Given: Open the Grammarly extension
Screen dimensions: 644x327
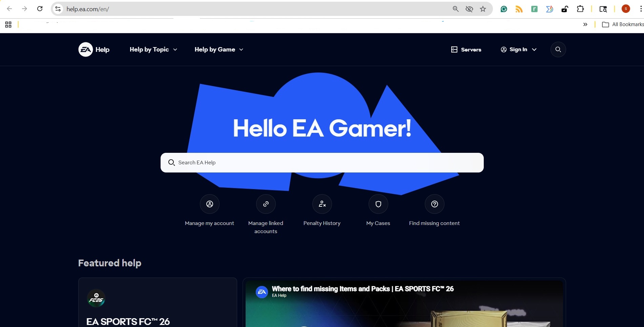Looking at the screenshot, I should click(x=504, y=9).
